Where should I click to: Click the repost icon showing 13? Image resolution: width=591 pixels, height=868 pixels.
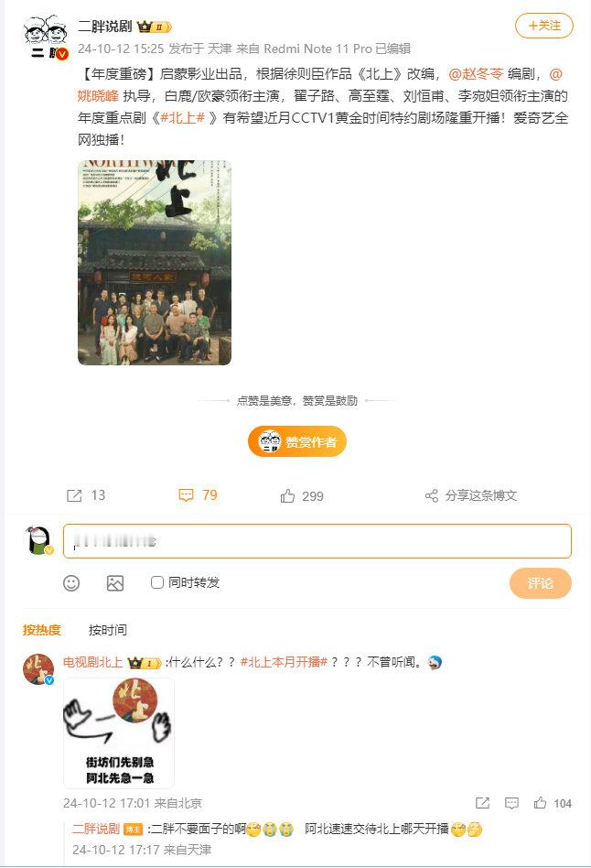click(74, 495)
